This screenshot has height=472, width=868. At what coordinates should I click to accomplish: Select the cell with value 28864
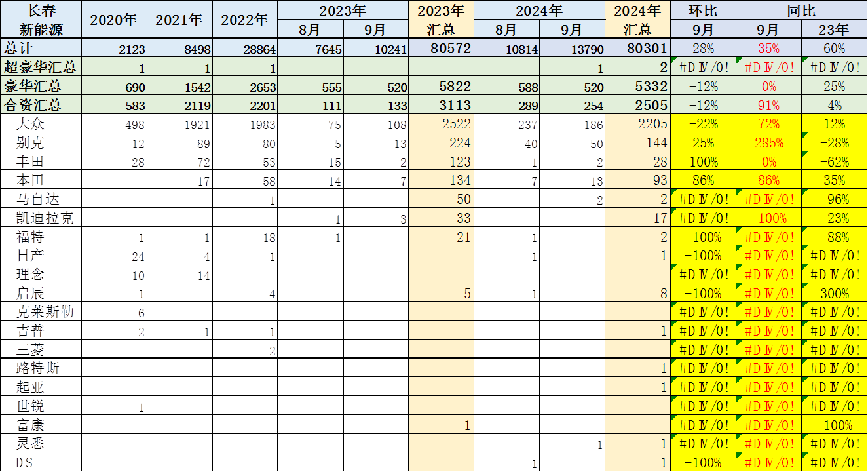pos(245,49)
